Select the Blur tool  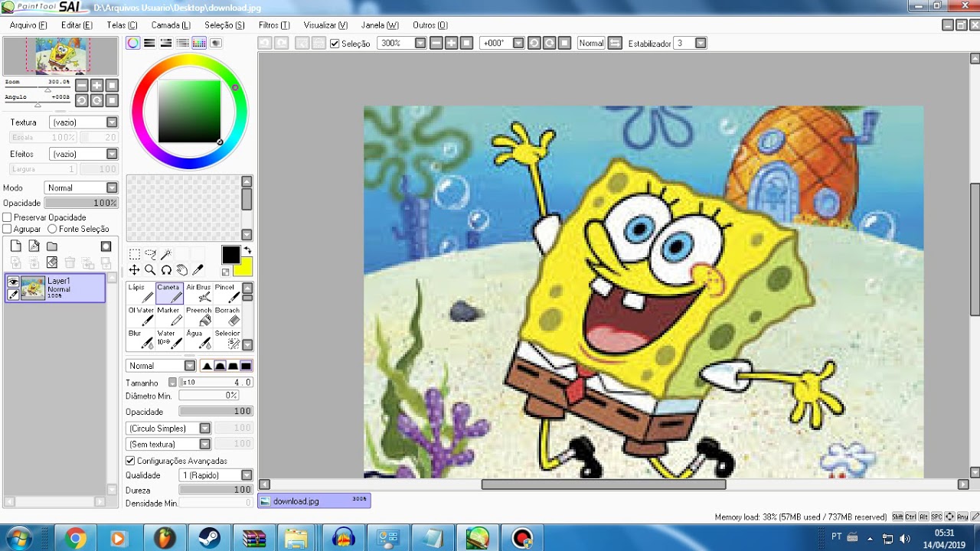tap(141, 339)
